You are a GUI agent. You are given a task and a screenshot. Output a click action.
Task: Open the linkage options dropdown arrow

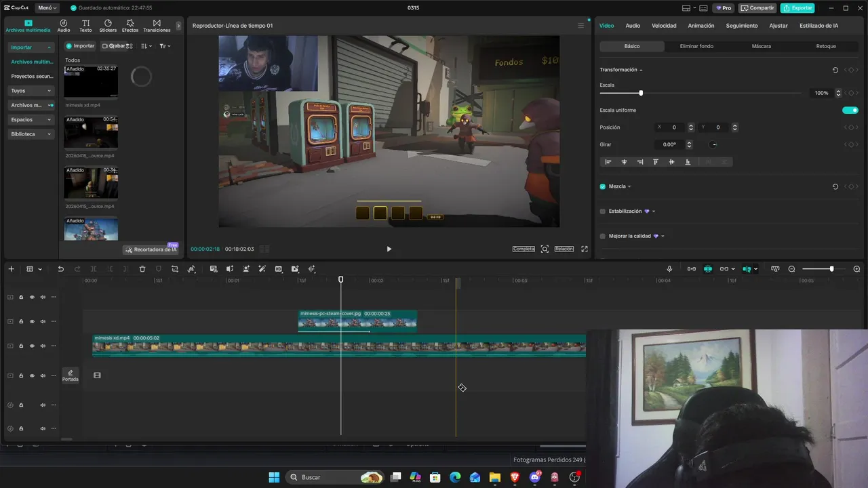[x=732, y=269]
